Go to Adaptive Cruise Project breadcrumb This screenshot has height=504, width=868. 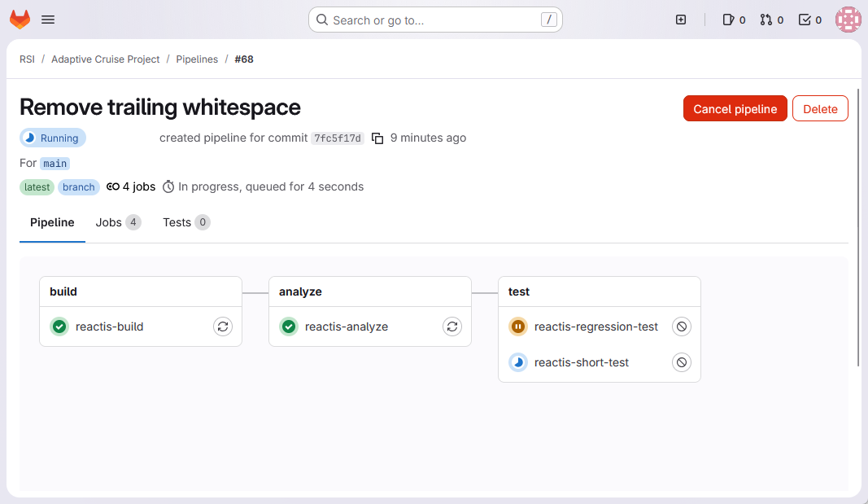[x=106, y=59]
